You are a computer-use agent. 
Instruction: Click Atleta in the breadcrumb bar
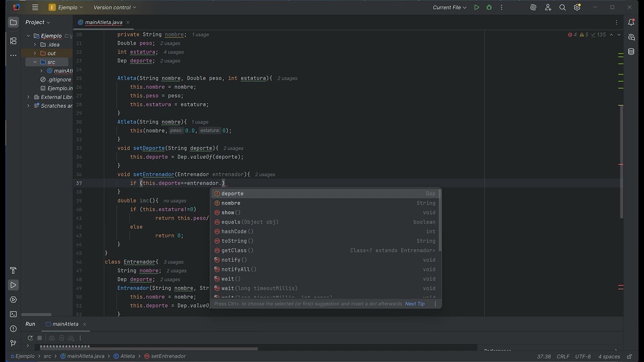click(x=124, y=356)
